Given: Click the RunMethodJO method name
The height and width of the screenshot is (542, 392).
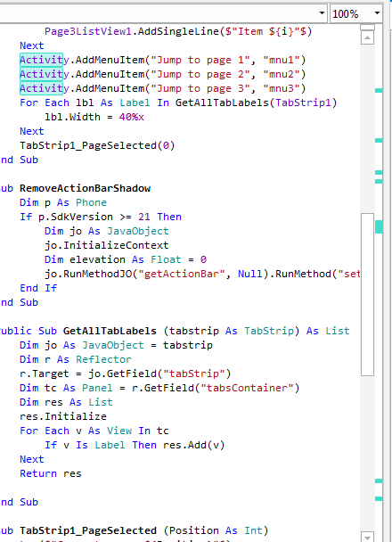Looking at the screenshot, I should coord(97,274).
